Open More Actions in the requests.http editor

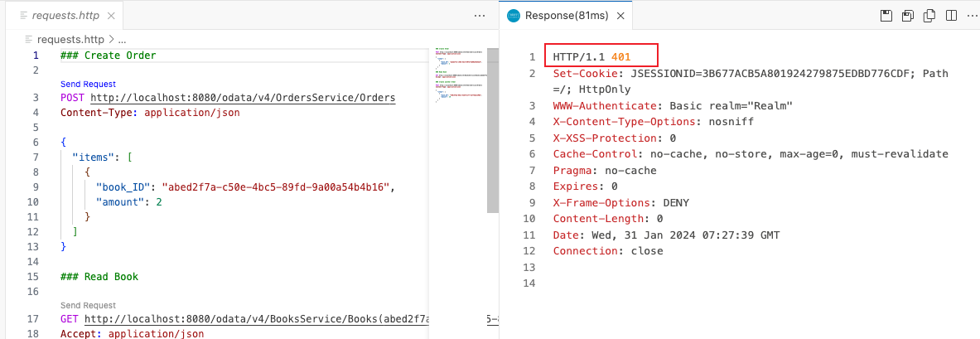pos(480,16)
